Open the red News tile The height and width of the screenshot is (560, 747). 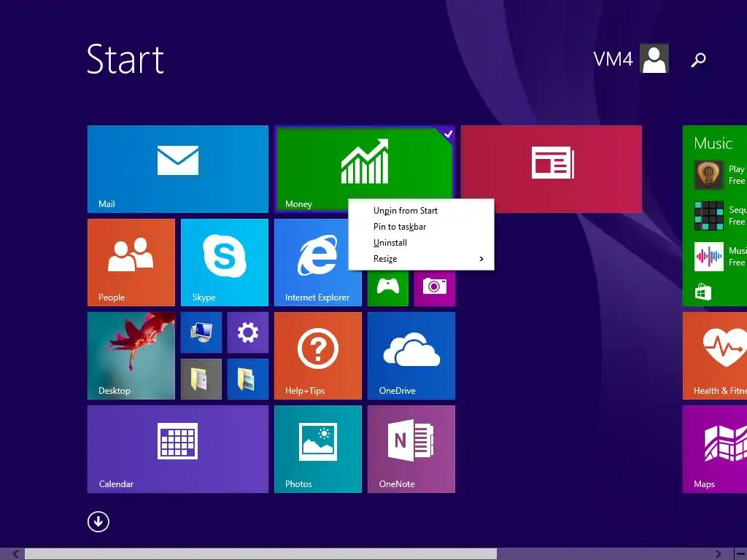551,169
